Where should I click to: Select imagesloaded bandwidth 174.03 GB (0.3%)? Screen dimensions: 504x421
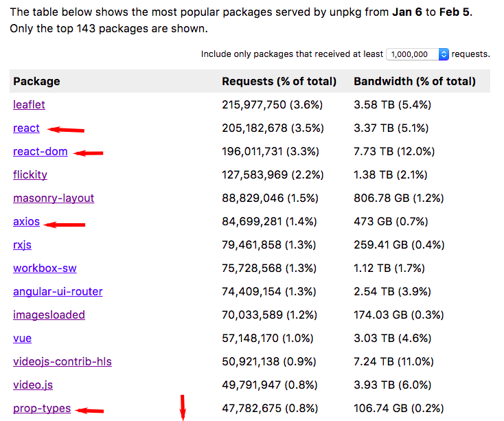[x=399, y=315]
